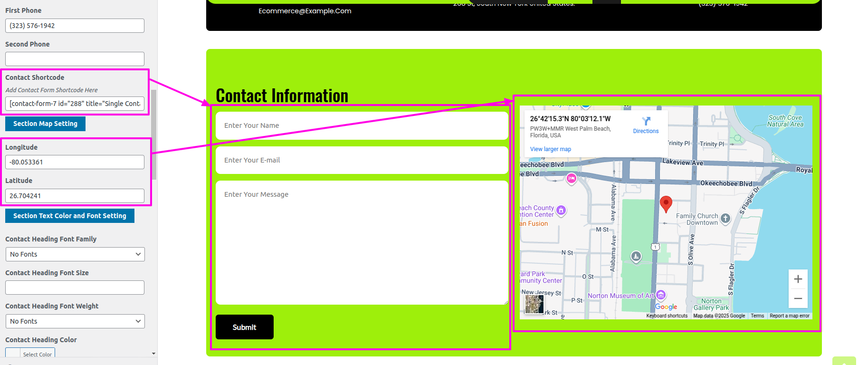Zoom in on the map with plus
The height and width of the screenshot is (365, 868).
coord(798,279)
